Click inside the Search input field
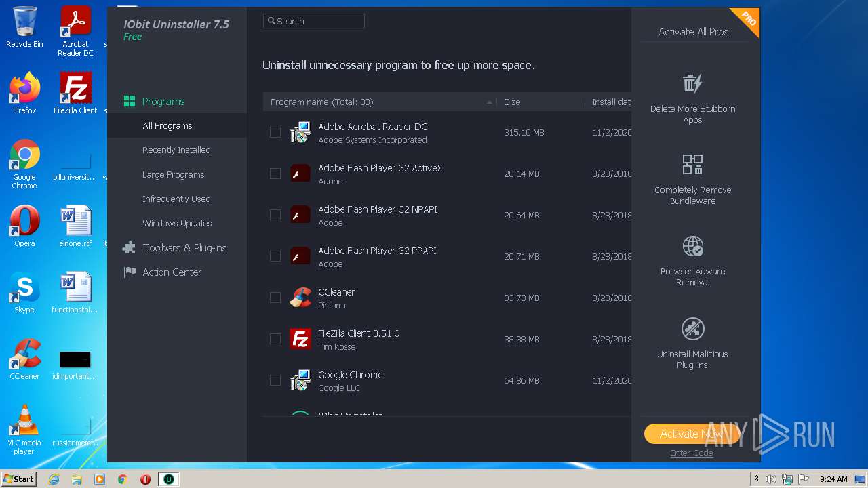Viewport: 868px width, 488px height. pyautogui.click(x=314, y=21)
